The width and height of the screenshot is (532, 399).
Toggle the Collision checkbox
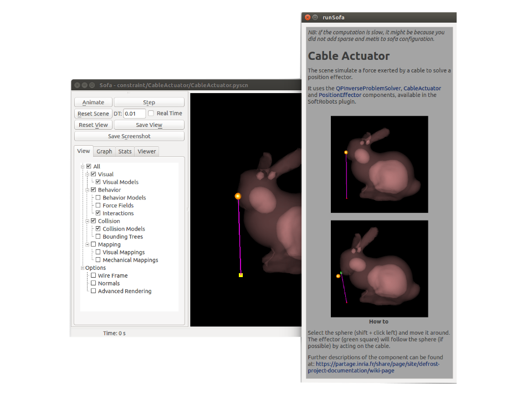[93, 221]
